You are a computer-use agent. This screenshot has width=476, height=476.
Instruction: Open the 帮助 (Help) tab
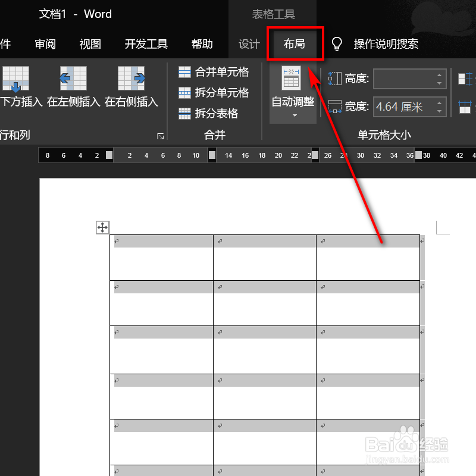click(x=202, y=44)
